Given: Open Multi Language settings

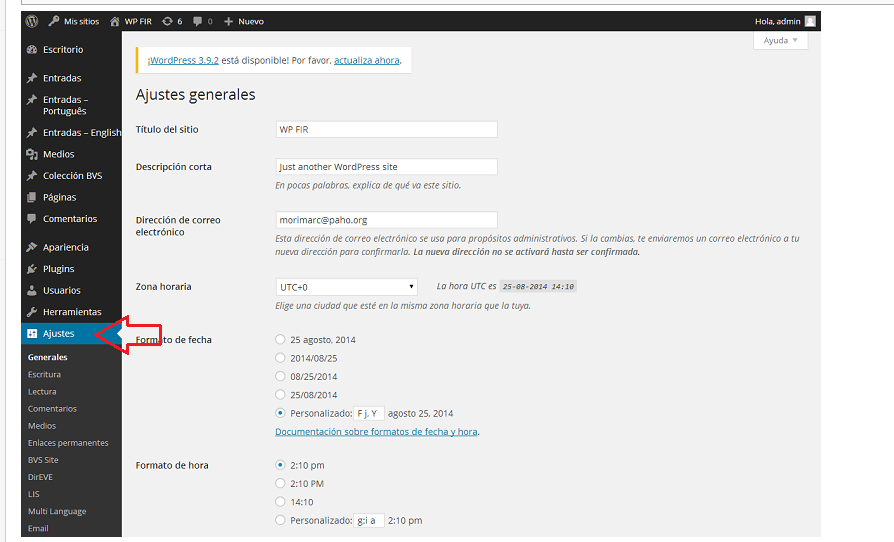Looking at the screenshot, I should tap(57, 511).
